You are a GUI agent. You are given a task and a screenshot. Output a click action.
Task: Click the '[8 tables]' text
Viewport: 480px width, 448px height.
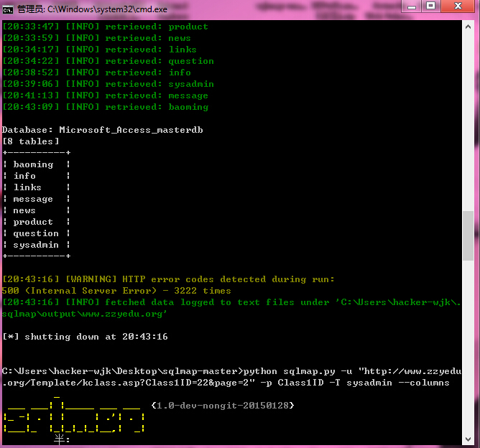pos(31,141)
